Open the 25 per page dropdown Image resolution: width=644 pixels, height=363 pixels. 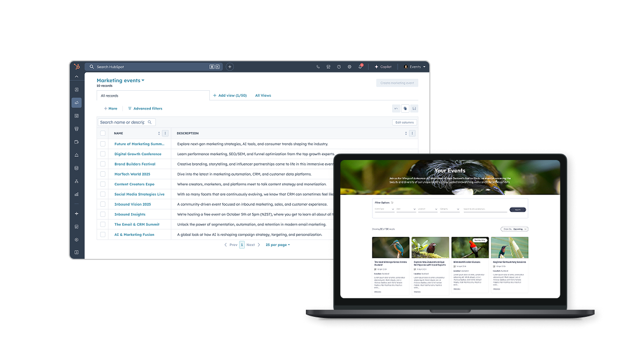277,245
